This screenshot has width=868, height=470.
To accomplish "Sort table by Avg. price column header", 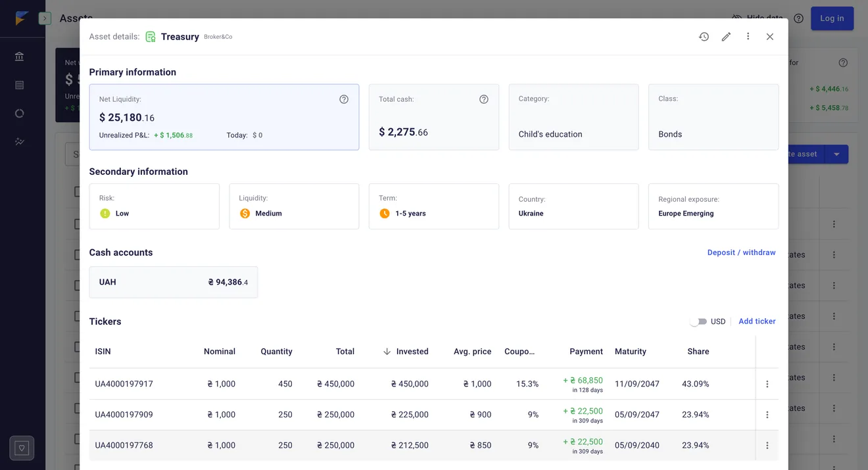I will [x=472, y=352].
